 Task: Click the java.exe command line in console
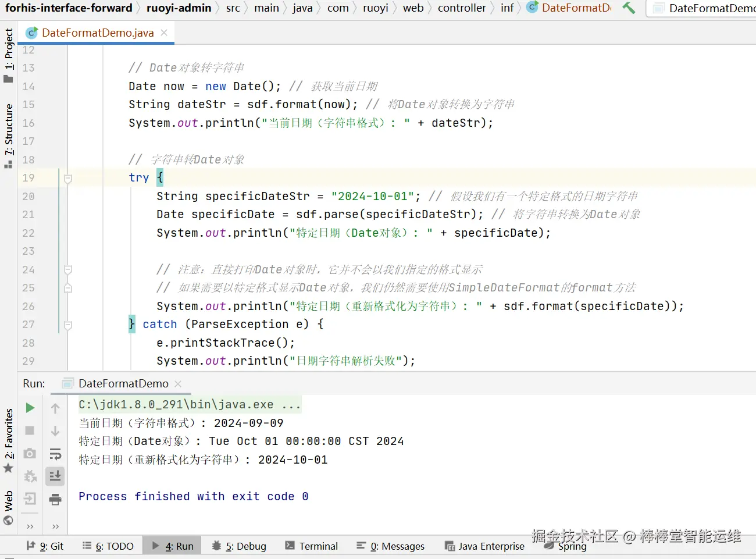tap(190, 404)
